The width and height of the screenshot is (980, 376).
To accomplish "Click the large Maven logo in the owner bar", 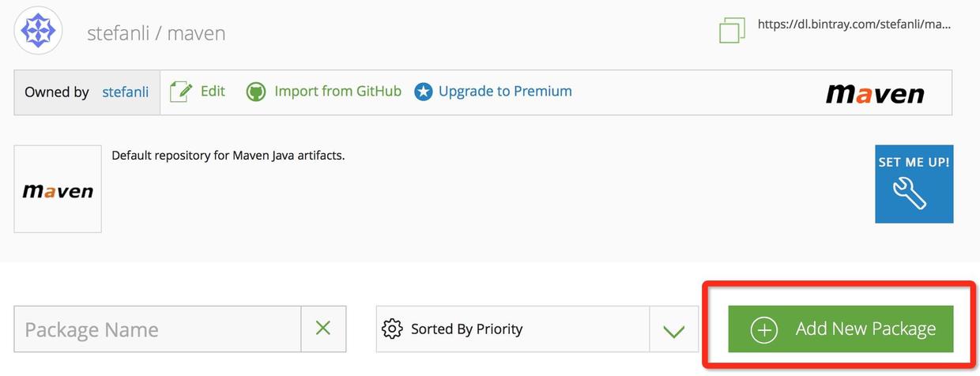I will 875,93.
